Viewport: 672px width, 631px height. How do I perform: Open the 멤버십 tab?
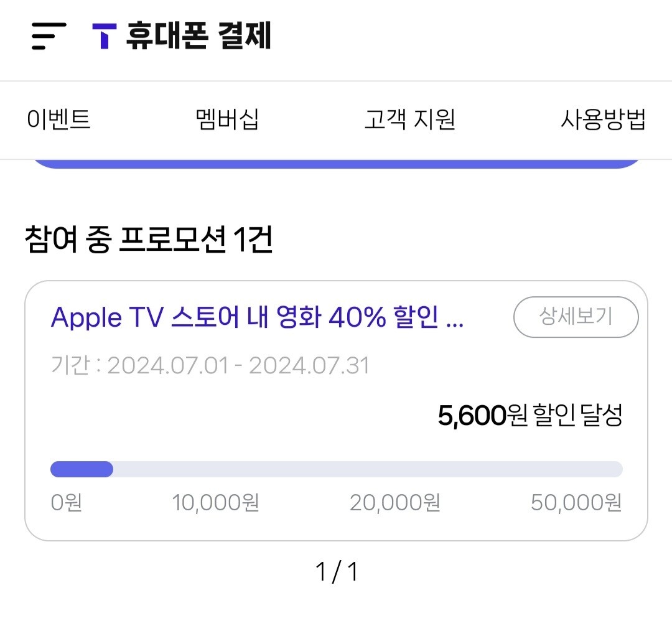227,119
